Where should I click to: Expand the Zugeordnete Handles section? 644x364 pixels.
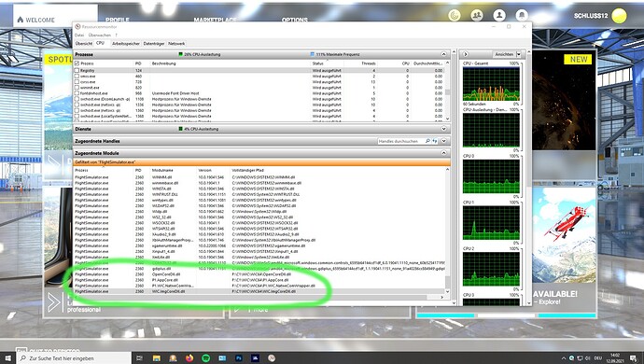click(443, 141)
